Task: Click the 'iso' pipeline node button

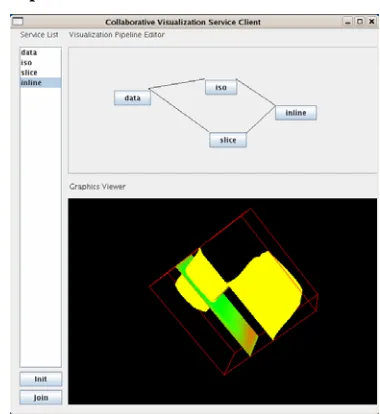Action: 221,87
